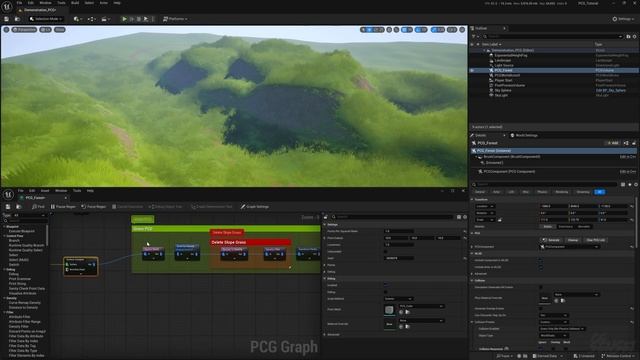This screenshot has height=360, width=640.
Task: Select the Physics filter in the Details panel
Action: point(542,192)
